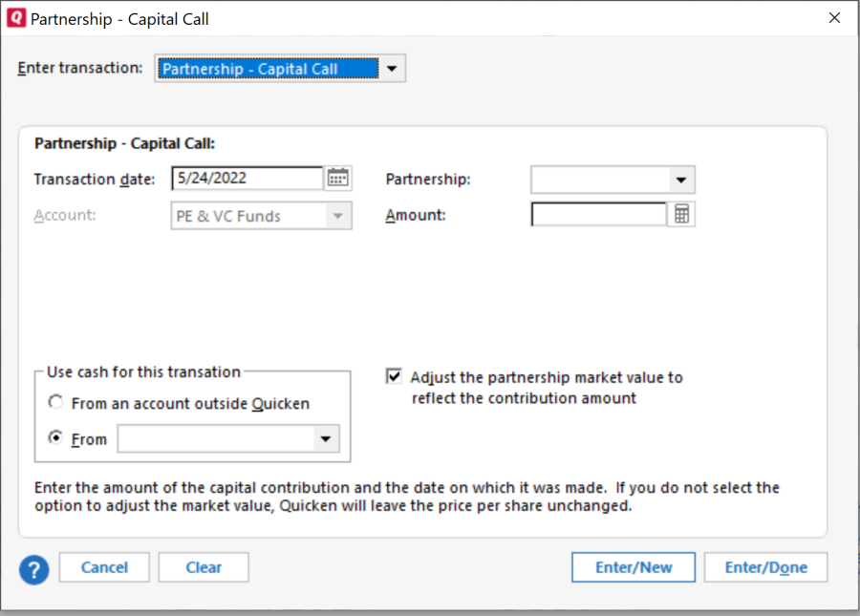Viewport: 860px width, 616px height.
Task: Click the From account combo box field
Action: pyautogui.click(x=215, y=439)
